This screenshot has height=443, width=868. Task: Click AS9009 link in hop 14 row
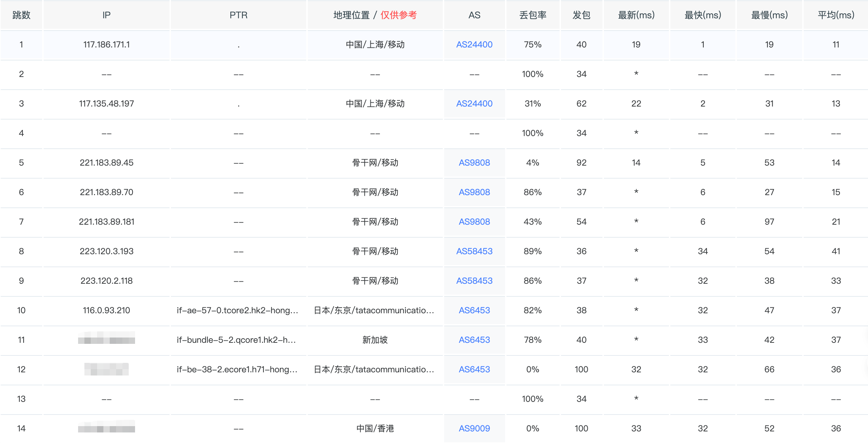tap(474, 429)
